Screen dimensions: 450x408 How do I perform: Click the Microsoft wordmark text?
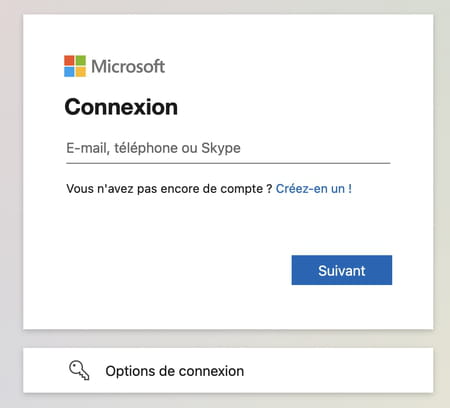pyautogui.click(x=128, y=66)
